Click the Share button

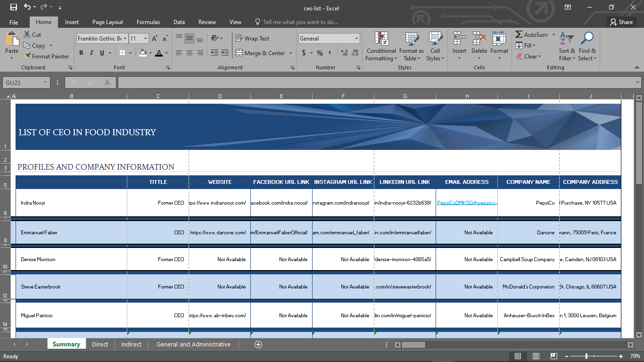point(621,22)
